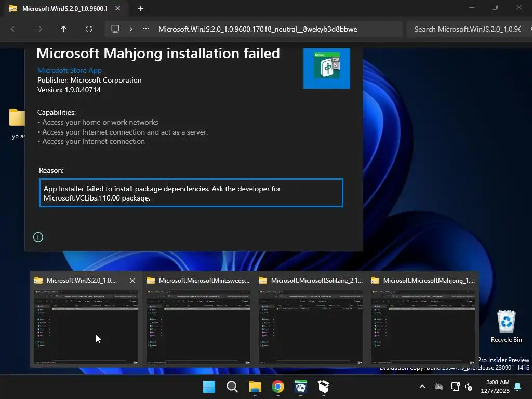Click the network display tray icon
Image resolution: width=532 pixels, height=399 pixels.
click(455, 387)
